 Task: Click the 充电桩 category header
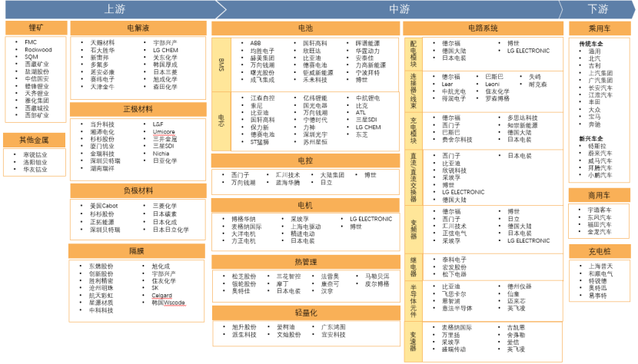coord(599,251)
